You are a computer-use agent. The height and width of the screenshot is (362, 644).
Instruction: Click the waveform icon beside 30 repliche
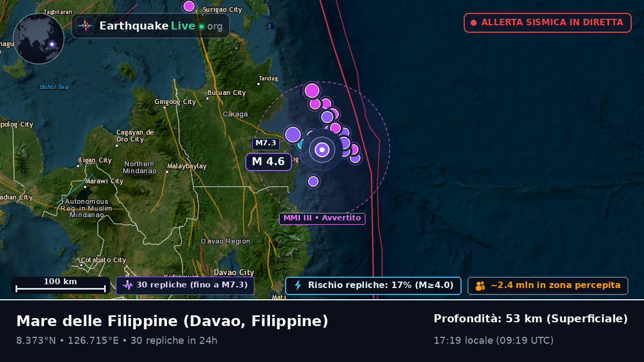pyautogui.click(x=128, y=285)
